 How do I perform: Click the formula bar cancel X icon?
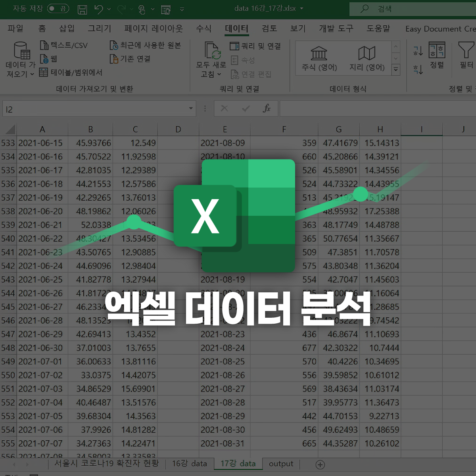tap(225, 108)
